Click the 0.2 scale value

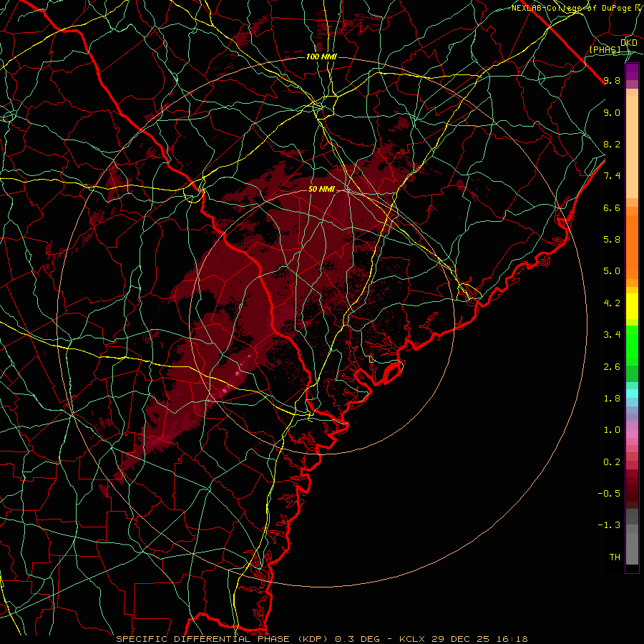click(612, 462)
